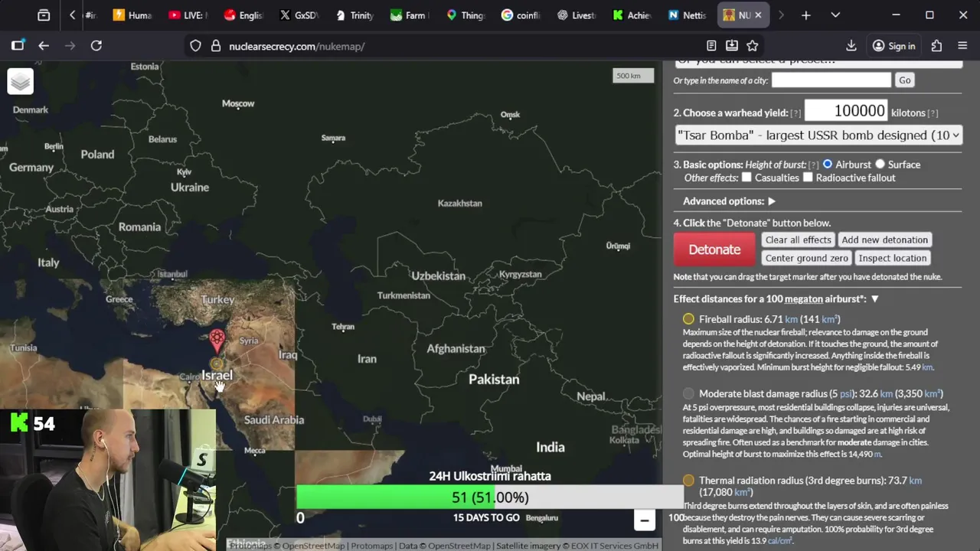Screen dimensions: 980x551
Task: Click the help [?] next to Height of burst
Action: tap(813, 165)
